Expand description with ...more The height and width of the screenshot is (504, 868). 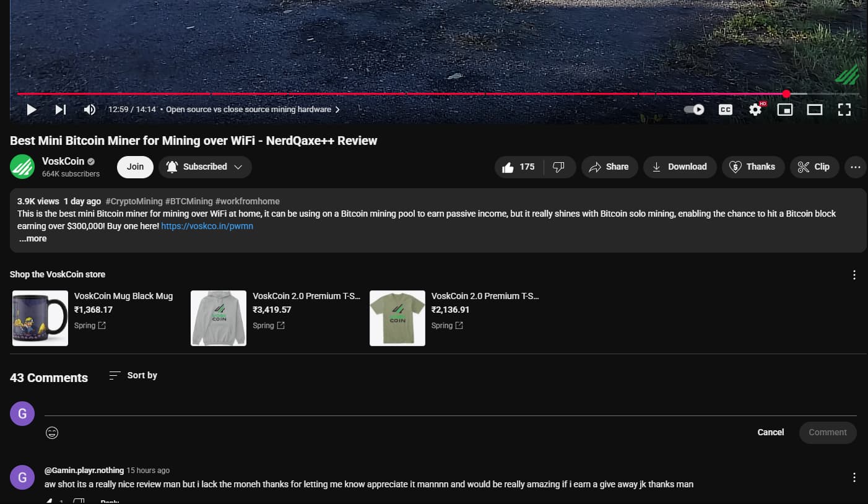tap(33, 238)
